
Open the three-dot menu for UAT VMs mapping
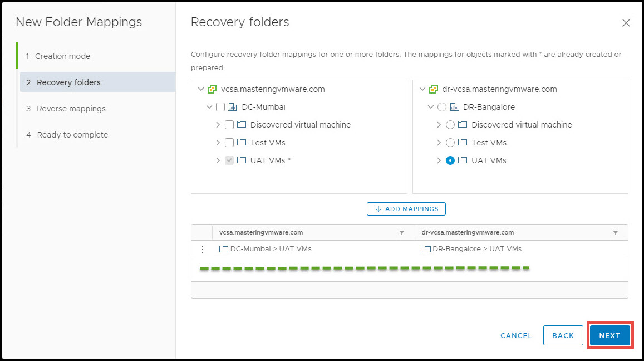click(203, 249)
